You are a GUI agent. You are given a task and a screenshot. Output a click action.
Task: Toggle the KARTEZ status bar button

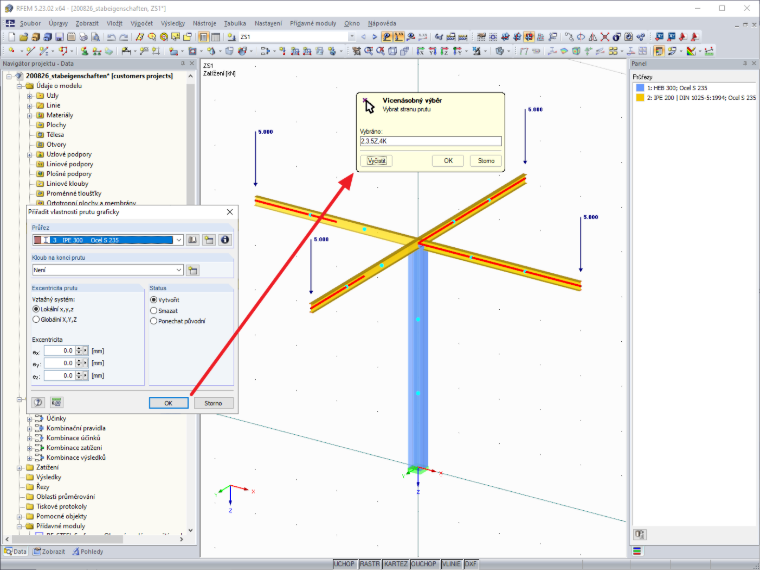coord(396,564)
